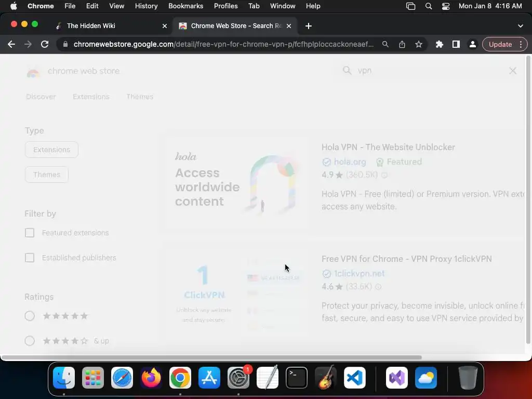This screenshot has width=532, height=399.
Task: Click the vertical page scrollbar
Action: coord(528,199)
